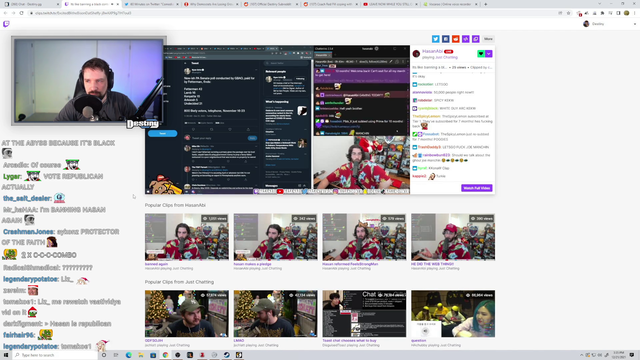This screenshot has width=640, height=360.
Task: Click username 'CrashmanJones' in overlay chat
Action: tap(28, 232)
